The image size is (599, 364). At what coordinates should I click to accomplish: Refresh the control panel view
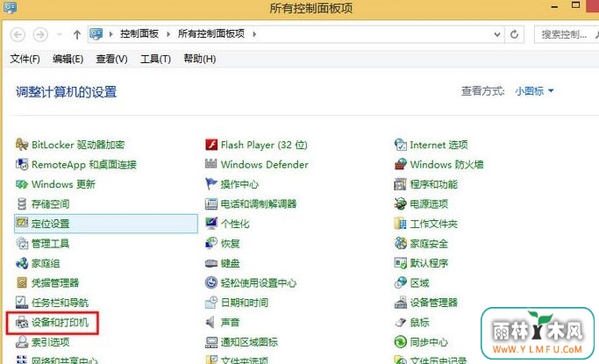(x=514, y=34)
